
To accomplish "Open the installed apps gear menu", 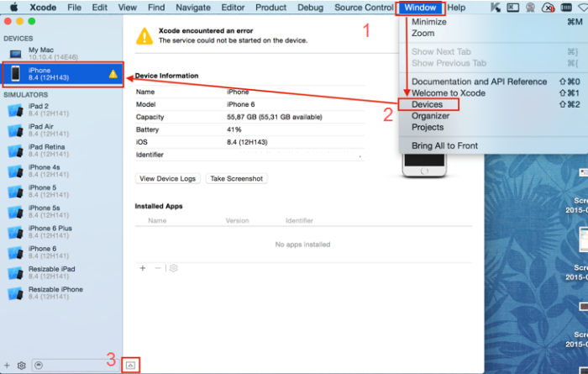I will 173,268.
